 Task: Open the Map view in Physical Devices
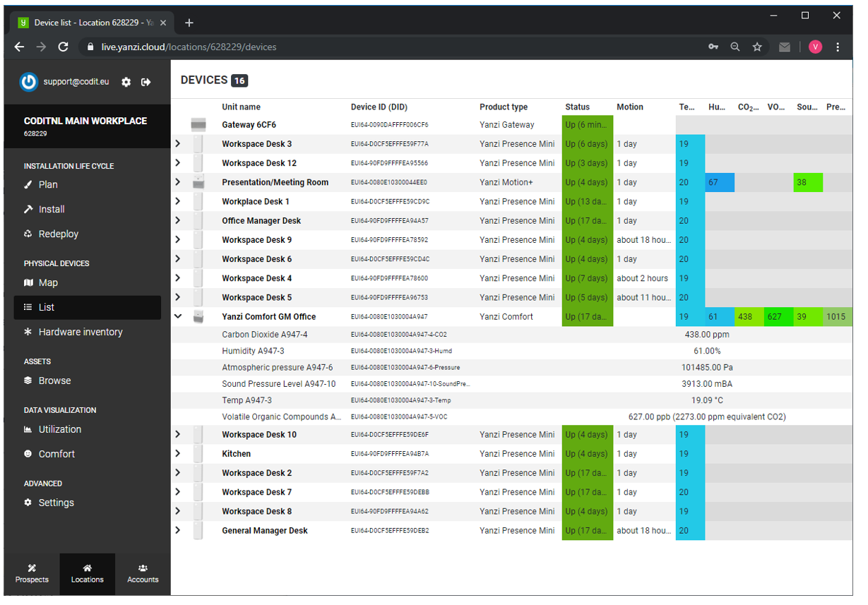pos(47,282)
